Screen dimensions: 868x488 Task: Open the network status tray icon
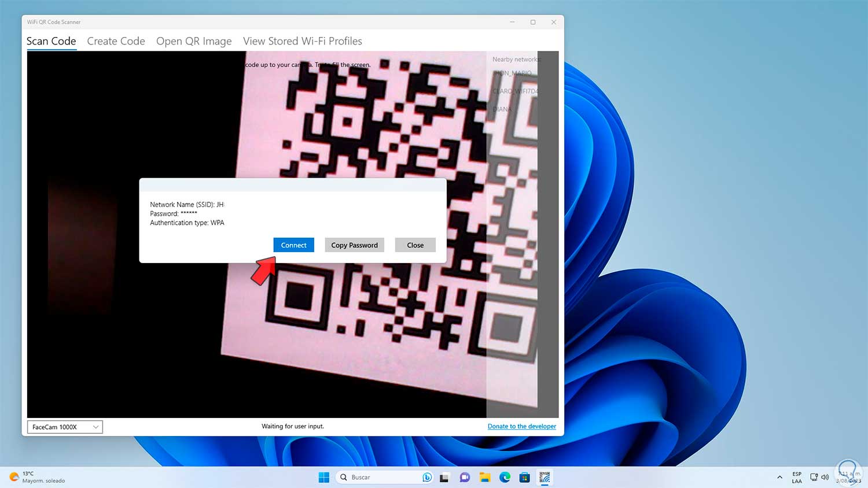coord(814,477)
